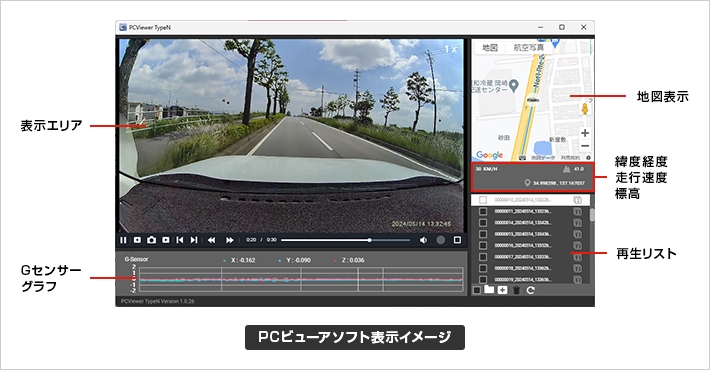This screenshot has height=370, width=710.
Task: Zoom out on the map
Action: coord(585,146)
